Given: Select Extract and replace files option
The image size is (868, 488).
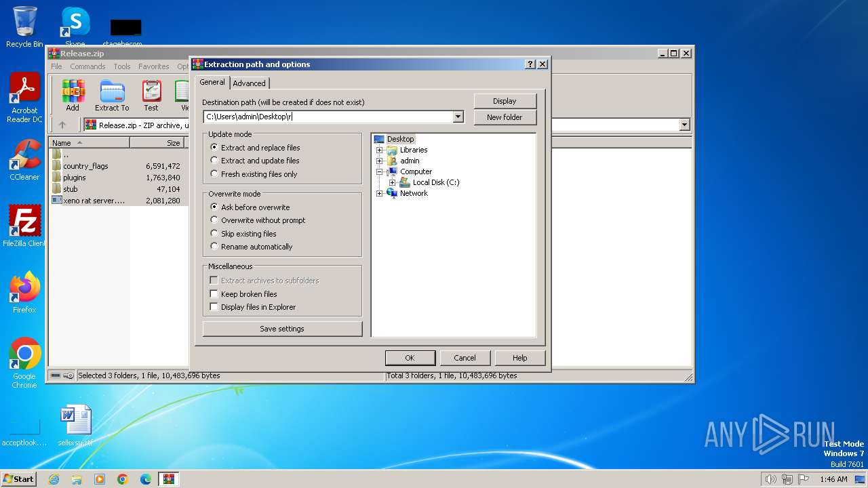Looking at the screenshot, I should (x=255, y=147).
